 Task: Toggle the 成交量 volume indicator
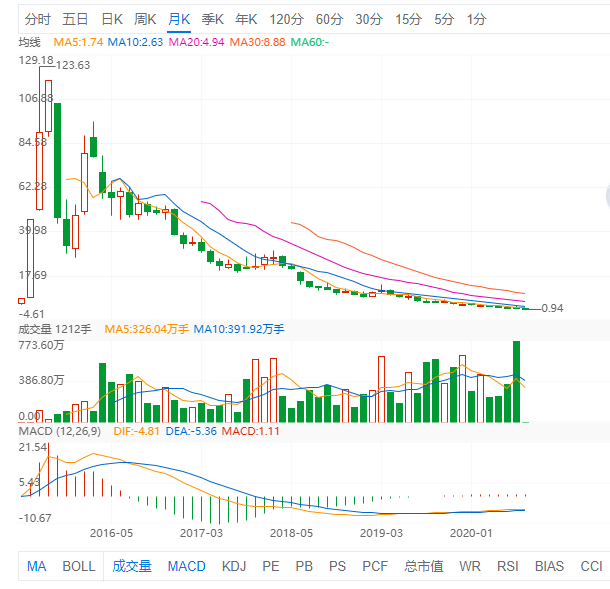pos(132,566)
